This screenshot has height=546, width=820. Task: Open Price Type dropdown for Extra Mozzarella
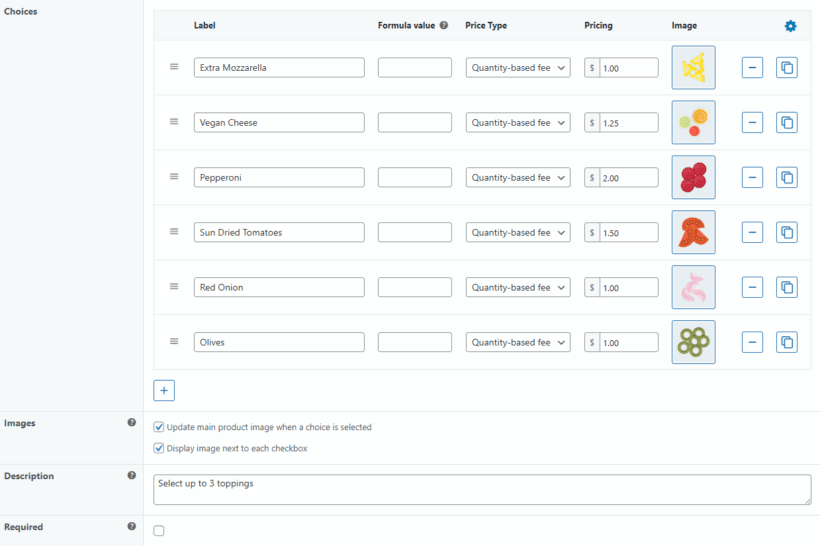517,68
